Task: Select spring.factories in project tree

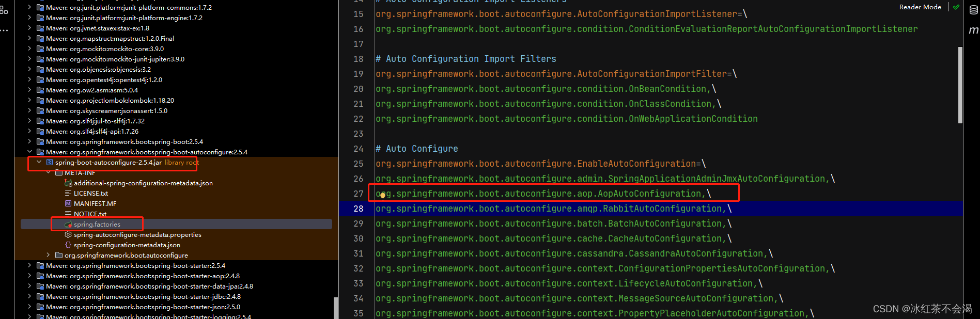Action: coord(97,225)
